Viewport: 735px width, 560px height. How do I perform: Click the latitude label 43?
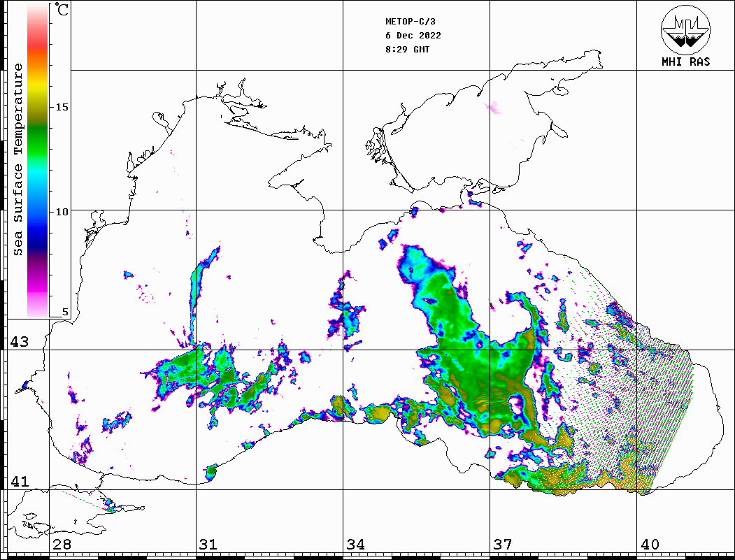pyautogui.click(x=19, y=342)
